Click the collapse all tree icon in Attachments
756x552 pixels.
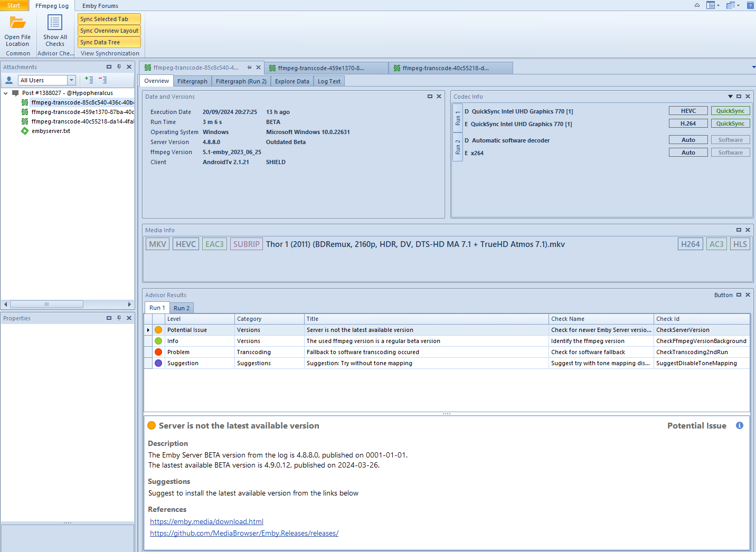click(102, 80)
